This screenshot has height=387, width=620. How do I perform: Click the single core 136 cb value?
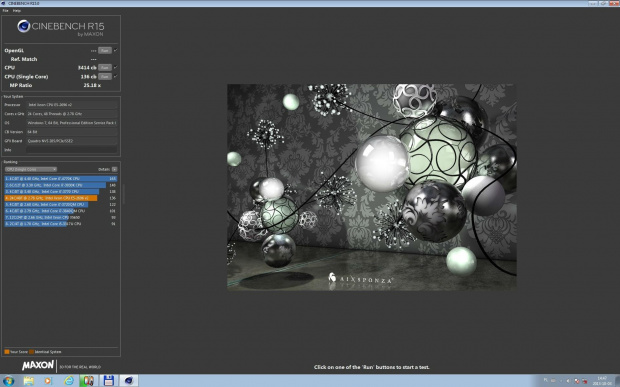[x=89, y=77]
